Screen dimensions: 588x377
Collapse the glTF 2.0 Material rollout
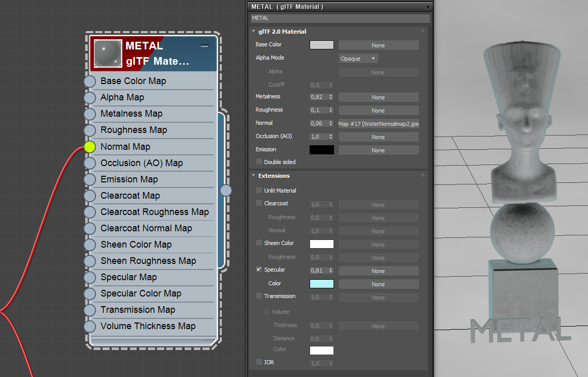click(x=254, y=32)
